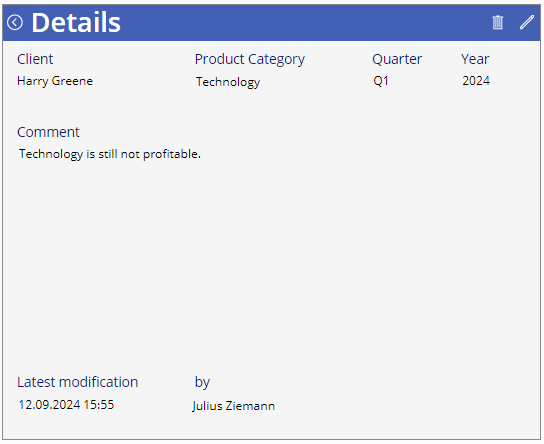Click the 2024 year value
The height and width of the screenshot is (444, 544).
point(476,81)
